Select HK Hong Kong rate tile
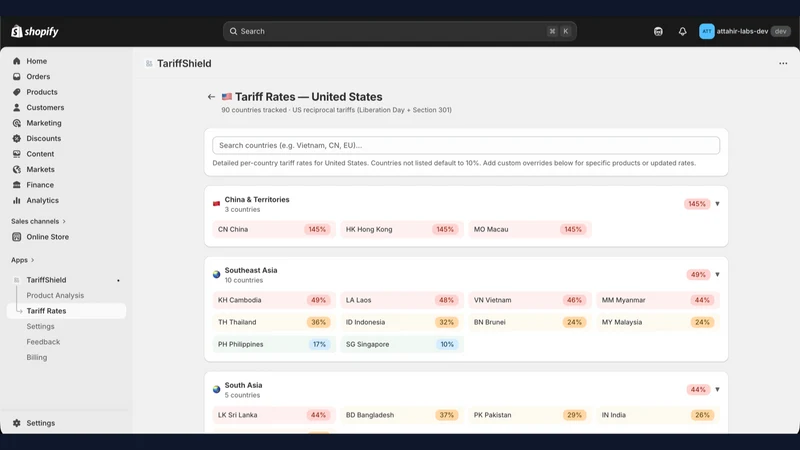Image resolution: width=800 pixels, height=450 pixels. pyautogui.click(x=402, y=230)
